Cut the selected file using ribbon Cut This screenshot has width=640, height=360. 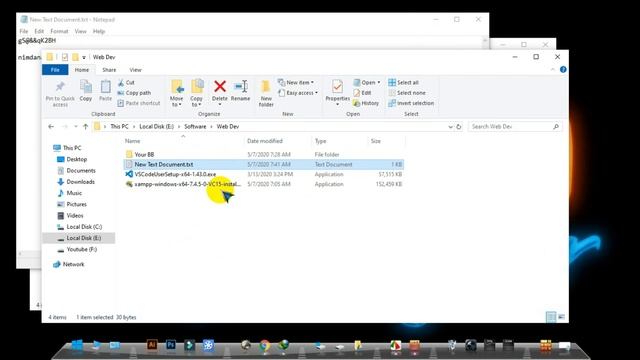point(126,82)
